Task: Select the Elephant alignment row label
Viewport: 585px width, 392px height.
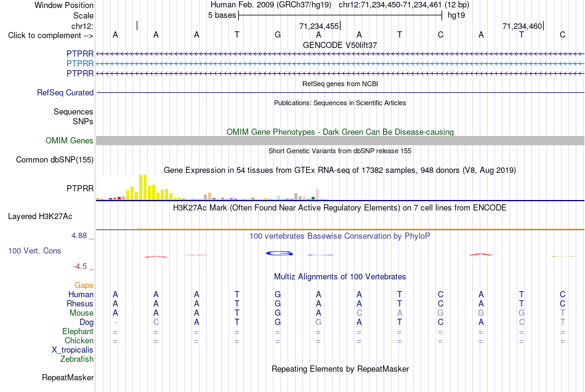Action: pos(78,332)
